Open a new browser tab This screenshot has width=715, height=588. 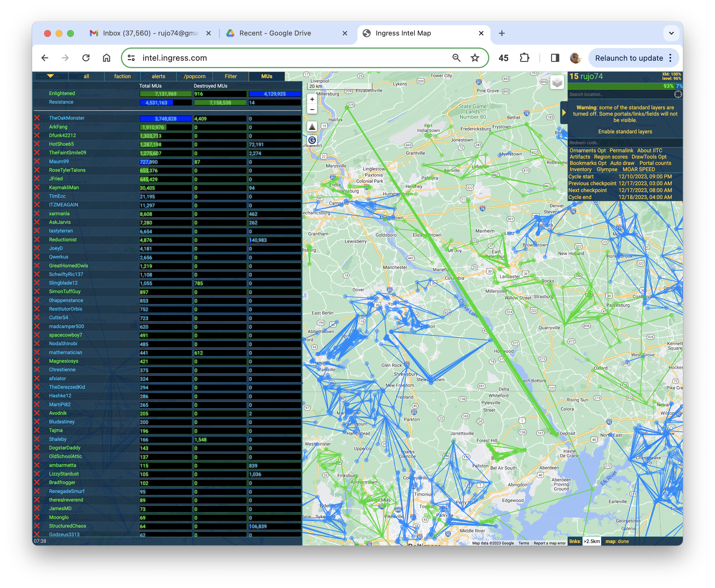click(x=502, y=33)
